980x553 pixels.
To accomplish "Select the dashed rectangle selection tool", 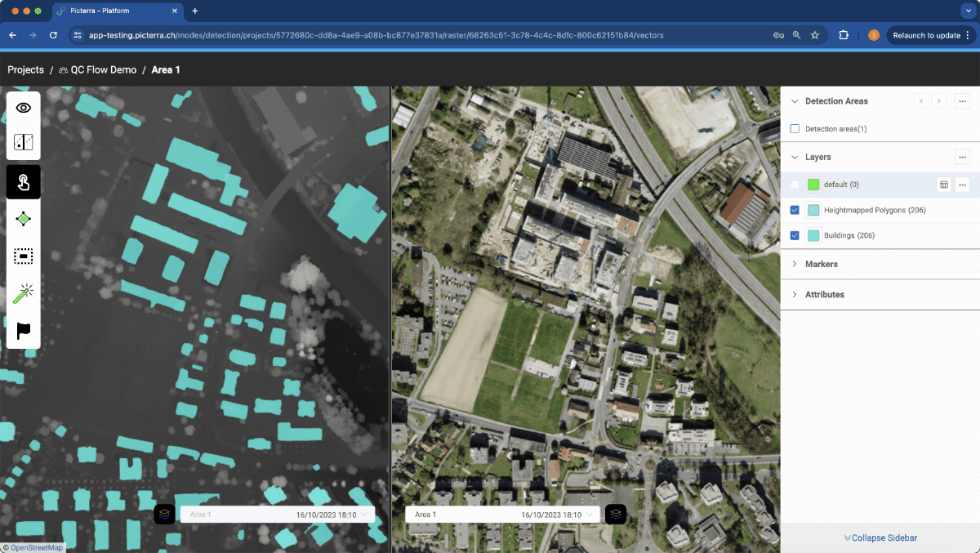I will (x=24, y=256).
